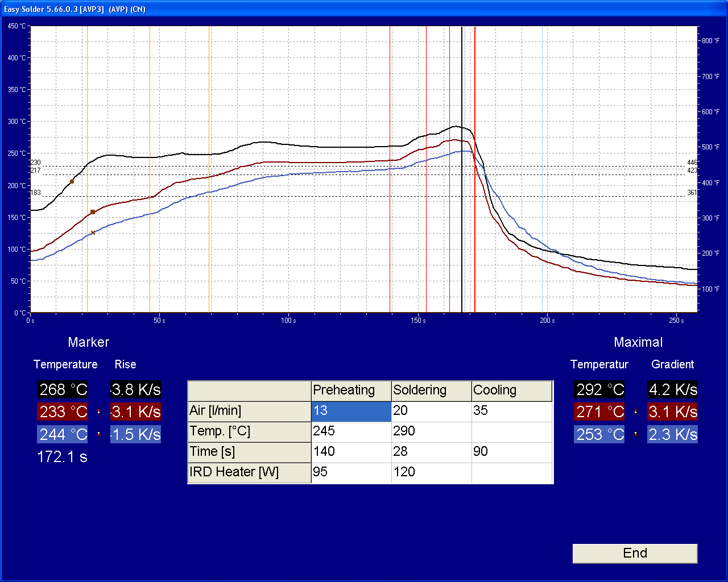Click the Marker heading label

tap(88, 342)
